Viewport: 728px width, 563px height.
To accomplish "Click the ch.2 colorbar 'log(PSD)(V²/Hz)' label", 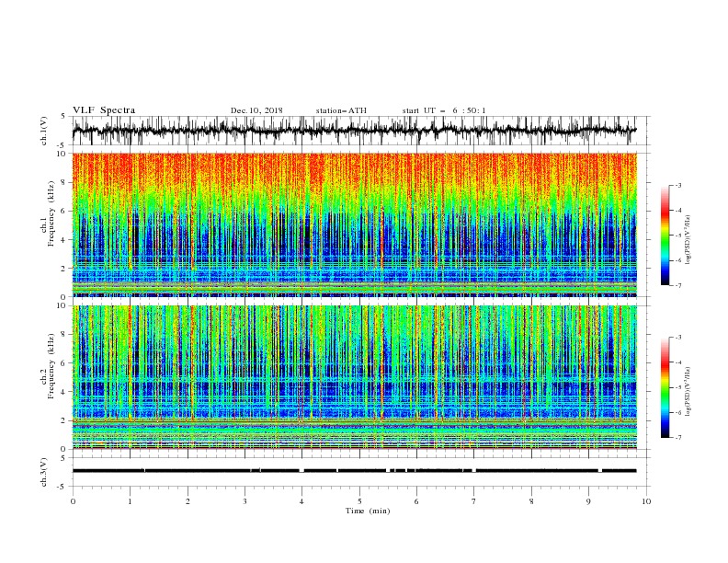I will [688, 392].
